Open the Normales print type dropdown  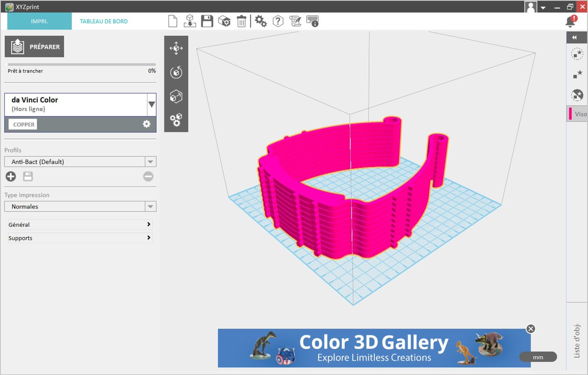150,206
